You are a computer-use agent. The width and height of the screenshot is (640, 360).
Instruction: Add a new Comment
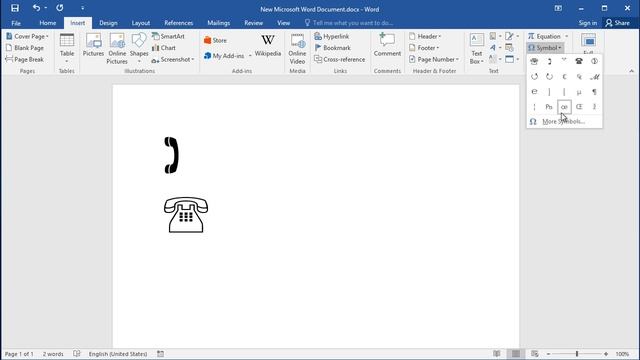387,45
